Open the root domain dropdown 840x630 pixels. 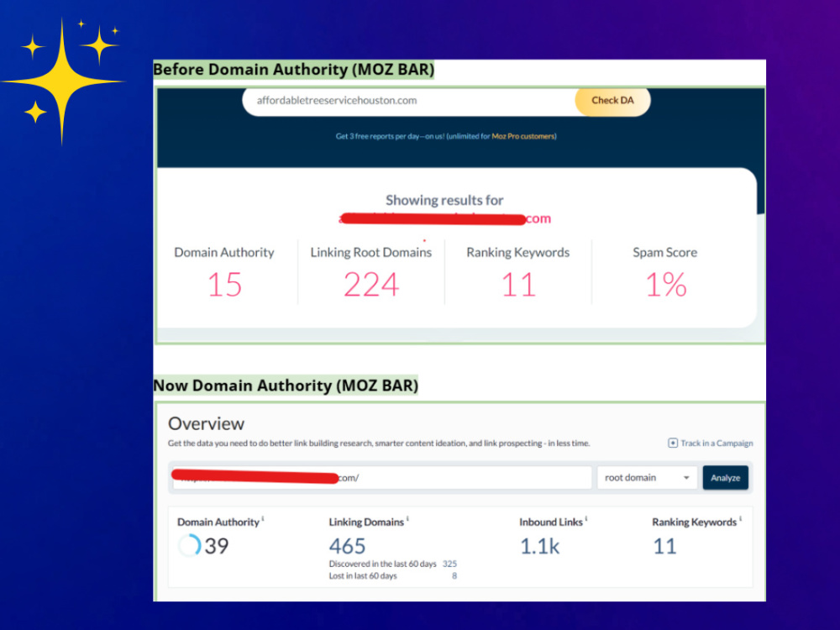[x=647, y=478]
